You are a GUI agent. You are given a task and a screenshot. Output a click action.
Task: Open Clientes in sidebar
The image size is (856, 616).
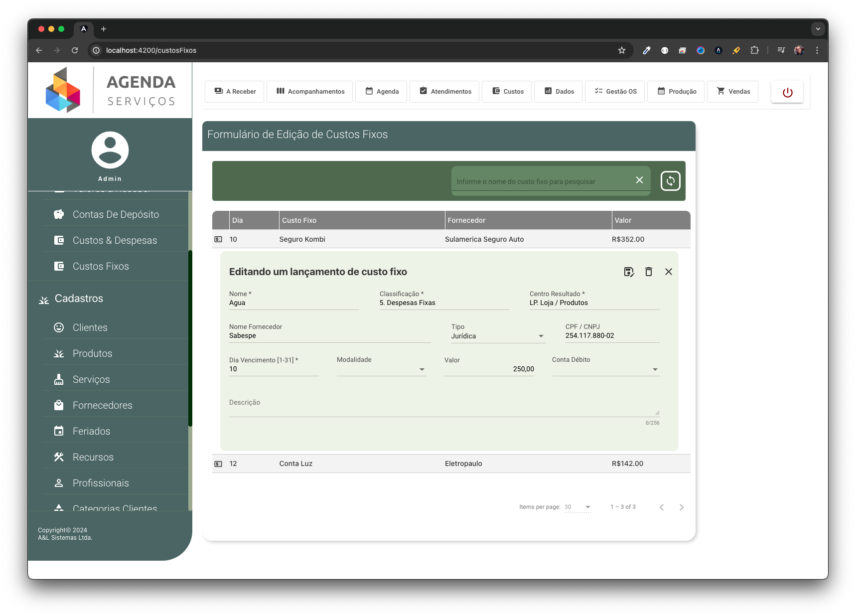(x=115, y=327)
